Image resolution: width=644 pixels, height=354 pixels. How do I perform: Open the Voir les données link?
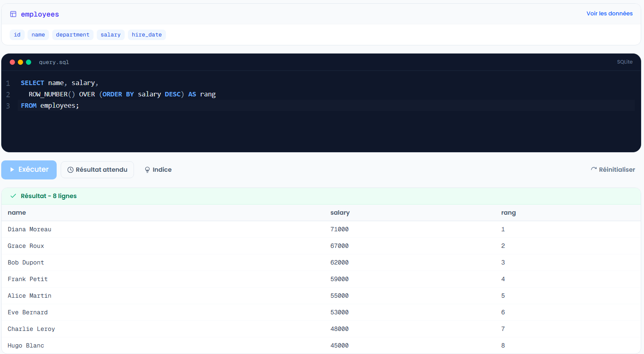tap(610, 13)
